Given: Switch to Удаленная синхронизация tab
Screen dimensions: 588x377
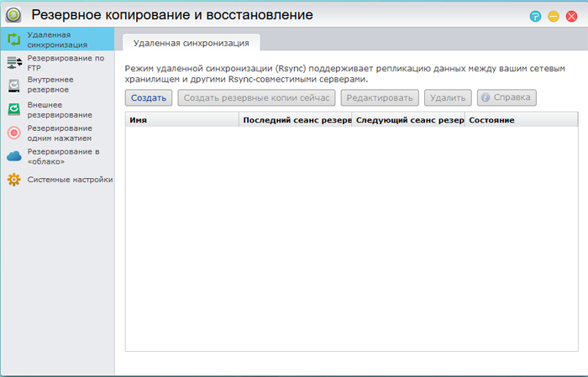Looking at the screenshot, I should click(x=192, y=43).
